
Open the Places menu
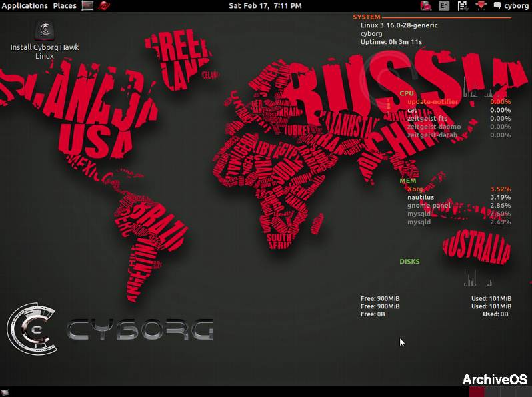coord(65,6)
